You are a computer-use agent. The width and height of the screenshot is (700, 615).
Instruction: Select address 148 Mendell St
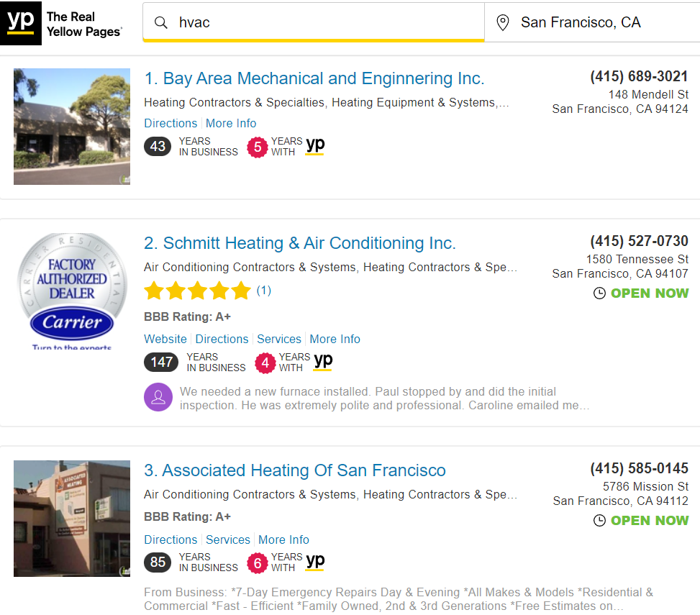pos(648,95)
